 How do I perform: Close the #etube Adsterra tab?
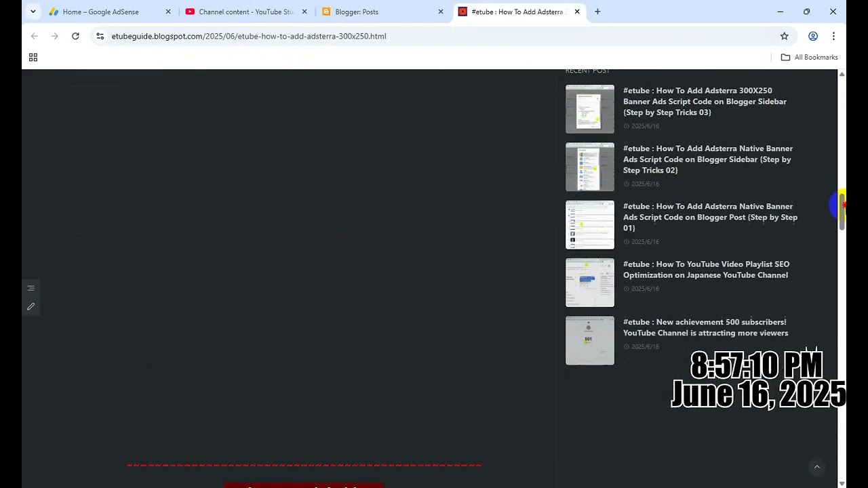coord(577,12)
